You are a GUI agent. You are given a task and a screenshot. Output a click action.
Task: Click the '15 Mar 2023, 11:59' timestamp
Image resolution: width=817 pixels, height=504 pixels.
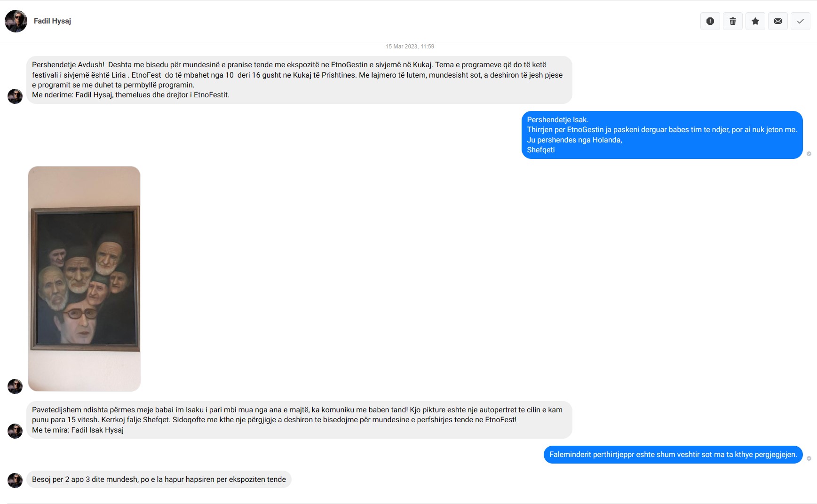pos(410,47)
